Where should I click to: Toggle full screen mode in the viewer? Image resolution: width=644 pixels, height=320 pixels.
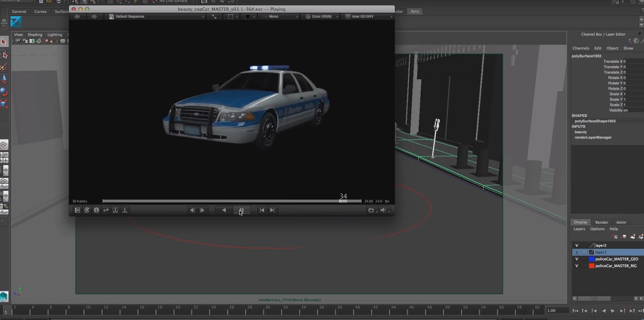click(214, 16)
